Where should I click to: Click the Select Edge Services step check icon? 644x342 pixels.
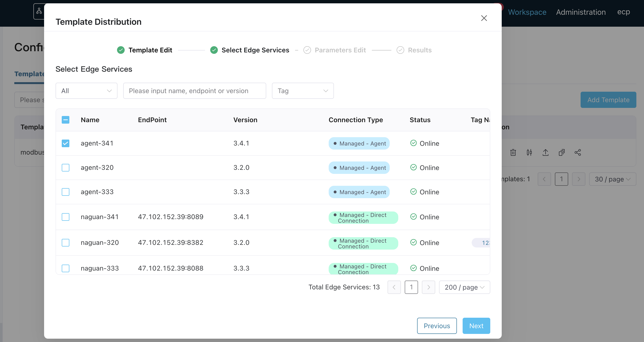pos(214,50)
